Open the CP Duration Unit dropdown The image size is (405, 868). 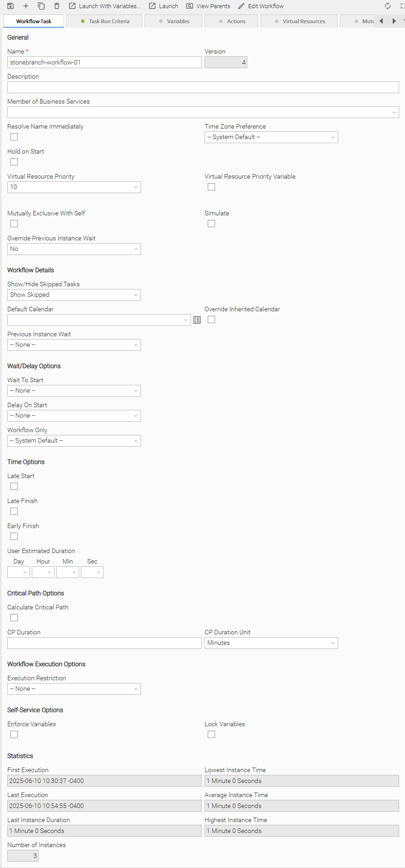tap(271, 643)
